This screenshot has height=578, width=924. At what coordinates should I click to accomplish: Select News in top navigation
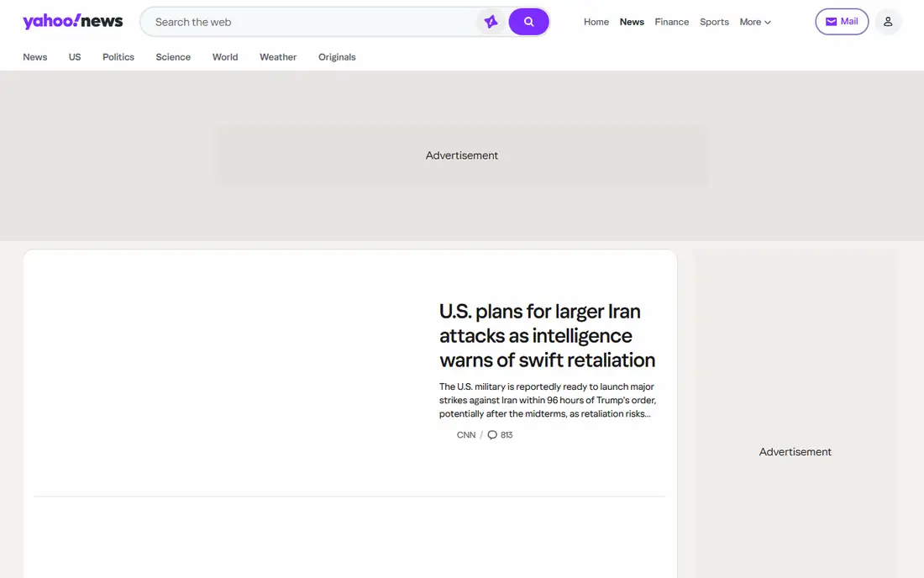(632, 22)
